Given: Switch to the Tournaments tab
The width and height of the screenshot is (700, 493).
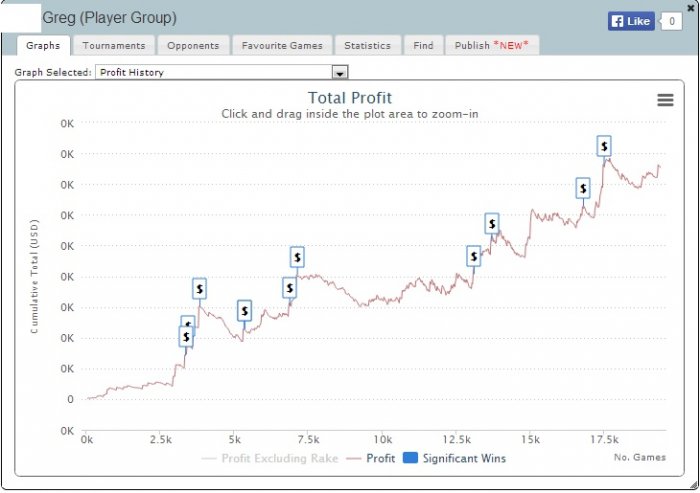Looking at the screenshot, I should click(x=113, y=45).
